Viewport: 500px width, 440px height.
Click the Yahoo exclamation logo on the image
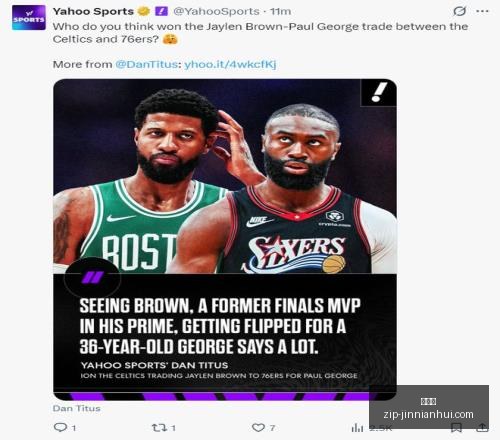[379, 92]
